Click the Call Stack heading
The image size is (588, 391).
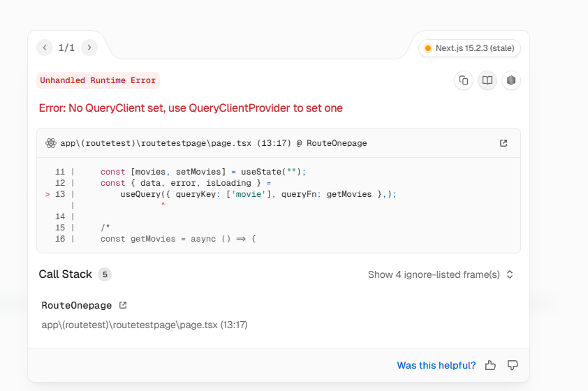[65, 274]
